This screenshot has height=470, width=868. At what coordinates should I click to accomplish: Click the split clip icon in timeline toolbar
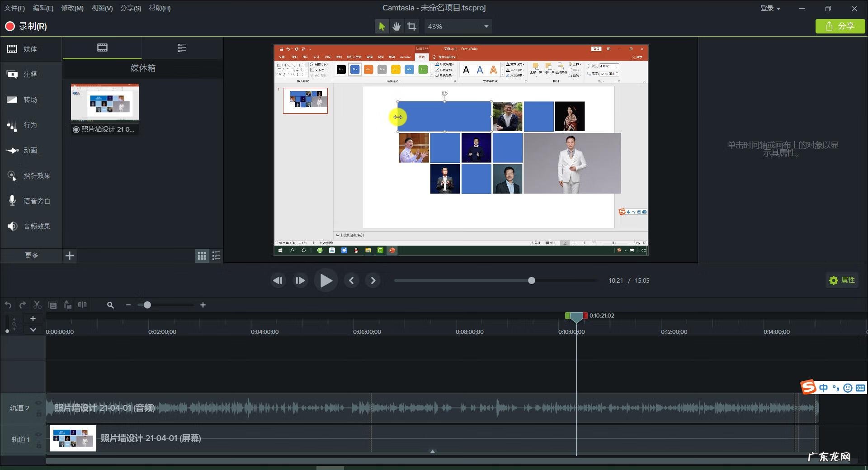pyautogui.click(x=82, y=305)
